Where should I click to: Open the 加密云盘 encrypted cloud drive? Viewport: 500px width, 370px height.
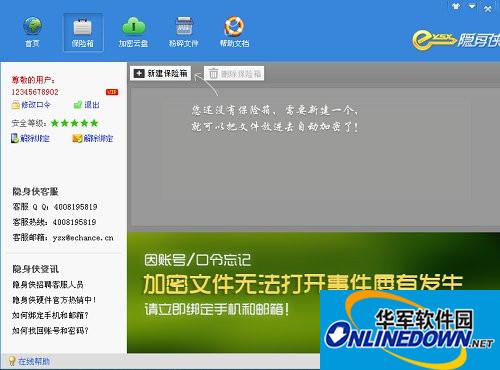133,32
